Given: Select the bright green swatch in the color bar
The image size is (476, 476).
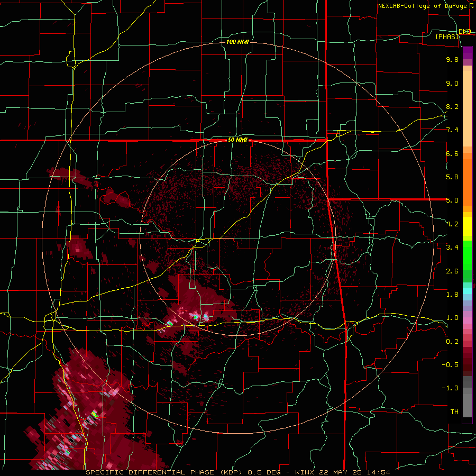Looking at the screenshot, I should [x=467, y=255].
